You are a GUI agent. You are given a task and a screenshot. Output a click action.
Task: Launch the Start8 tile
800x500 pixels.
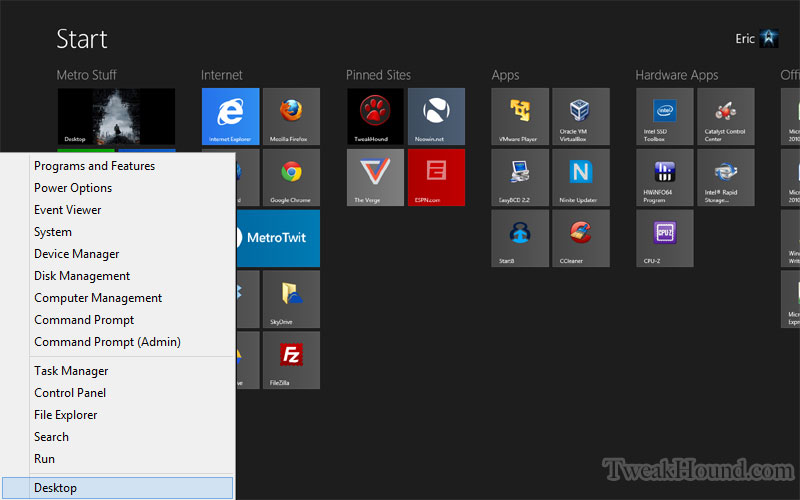coord(520,238)
